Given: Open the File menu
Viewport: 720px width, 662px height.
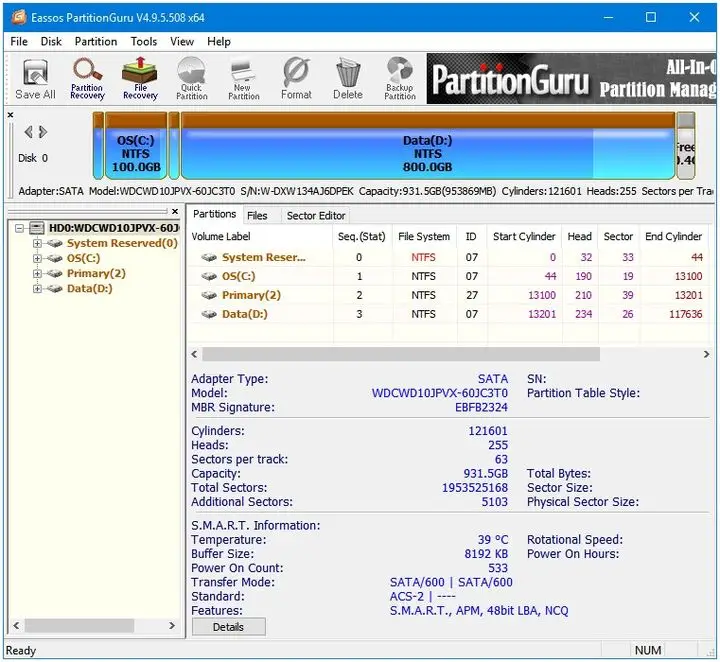Looking at the screenshot, I should [19, 41].
